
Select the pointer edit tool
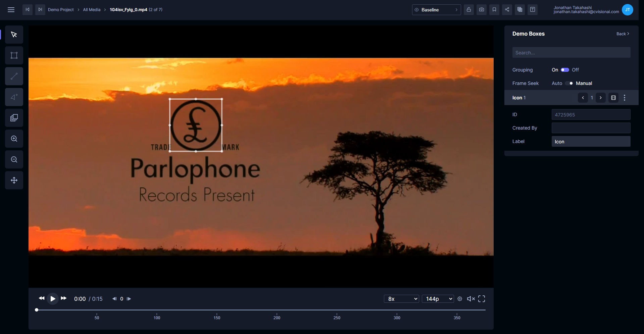click(14, 35)
